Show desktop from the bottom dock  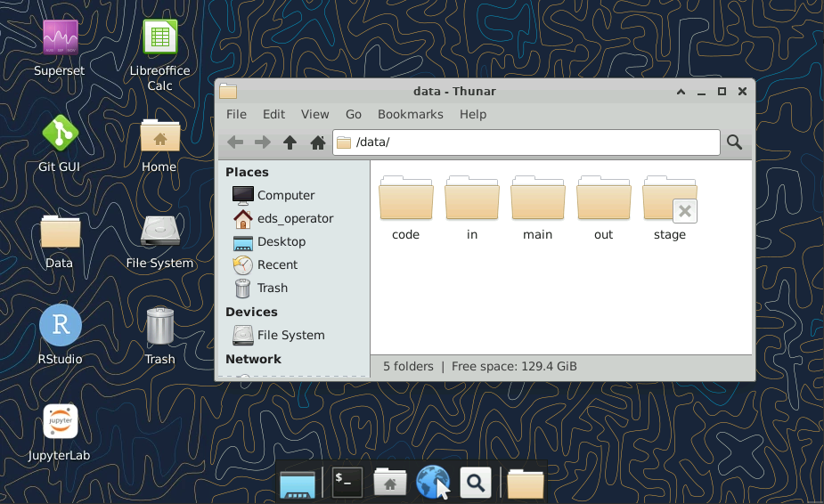coord(298,483)
